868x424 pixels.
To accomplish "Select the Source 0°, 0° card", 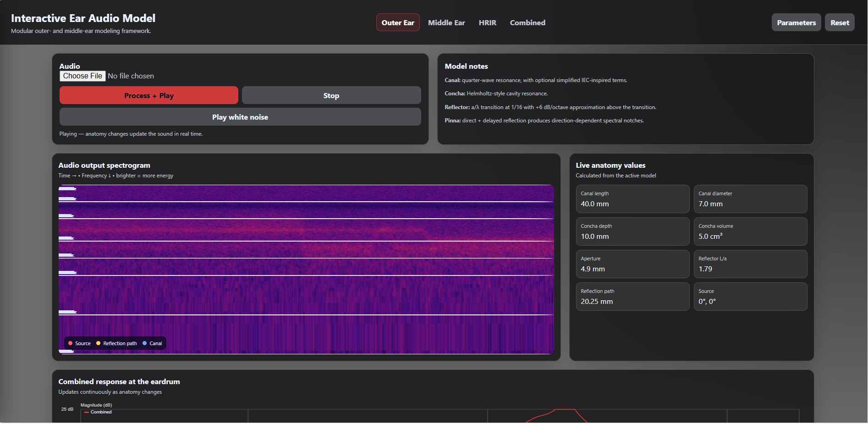I will click(750, 297).
